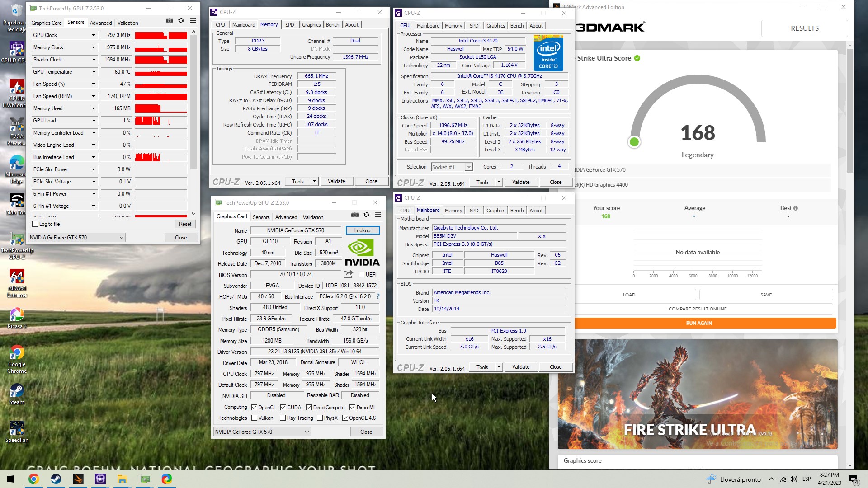The width and height of the screenshot is (868, 488).
Task: Open the Socket #1 selection dropdown in CPU-Z
Action: tap(452, 167)
